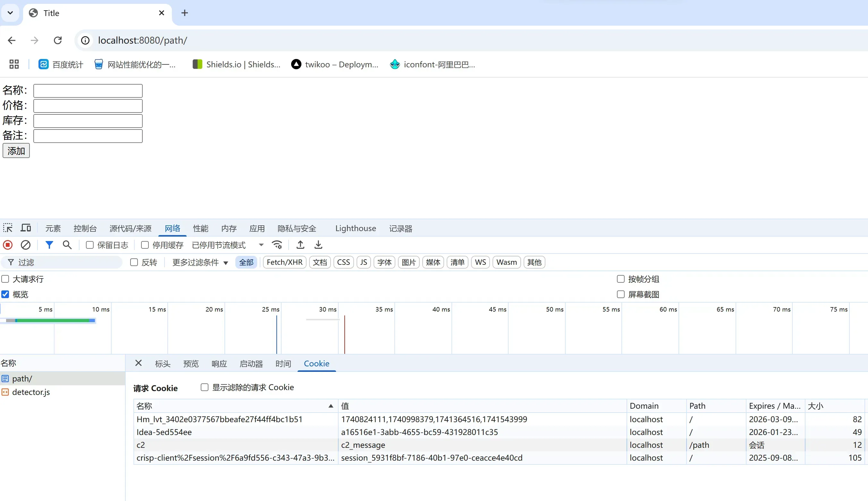Image resolution: width=868 pixels, height=501 pixels.
Task: Open the tab search chevron dropdown
Action: pos(10,13)
